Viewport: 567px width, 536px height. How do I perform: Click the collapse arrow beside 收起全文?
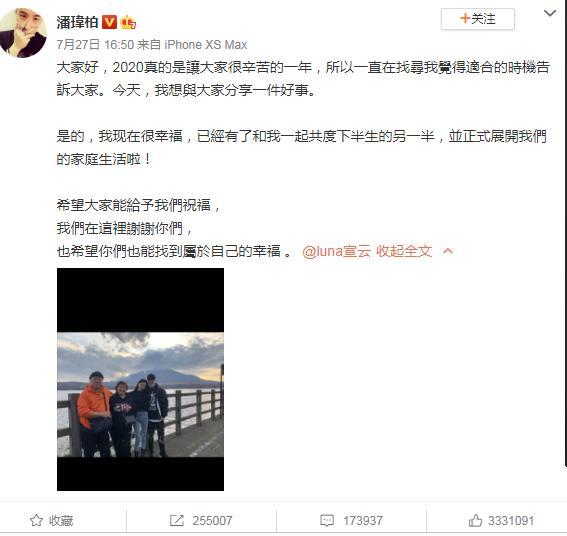448,251
